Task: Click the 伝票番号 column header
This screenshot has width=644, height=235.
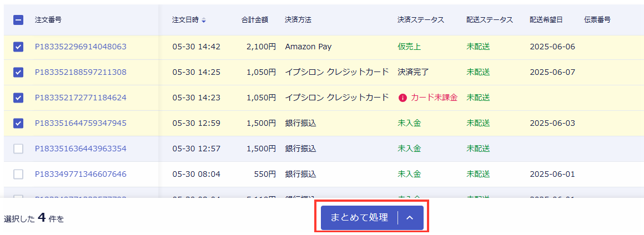Action: [x=597, y=20]
